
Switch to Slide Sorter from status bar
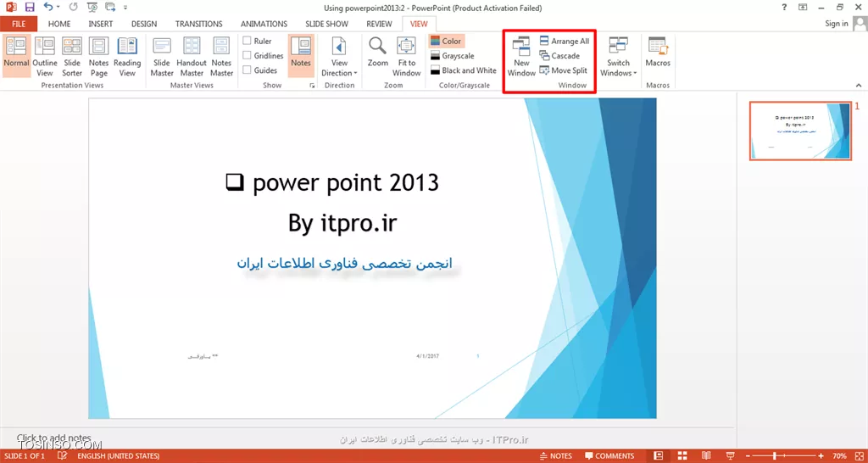[684, 456]
